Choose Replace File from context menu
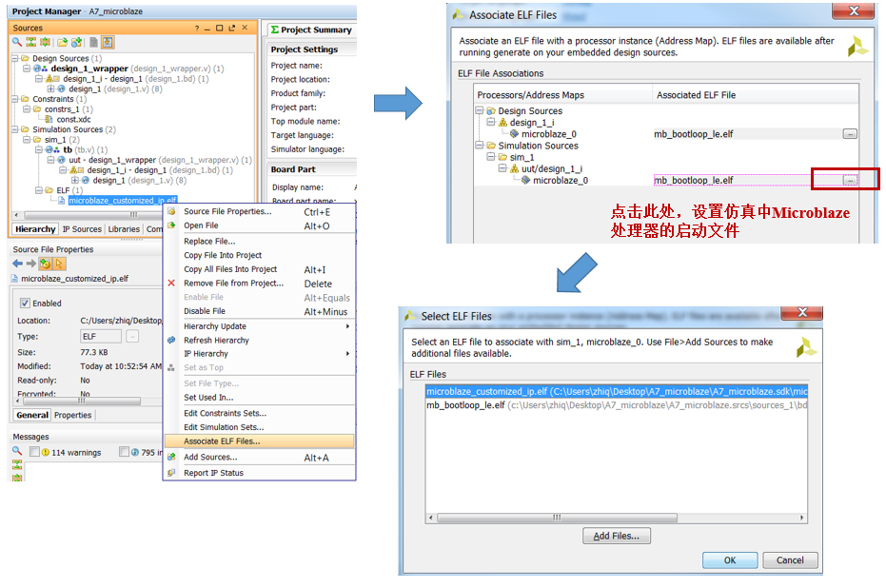This screenshot has height=588, width=886. 260,241
